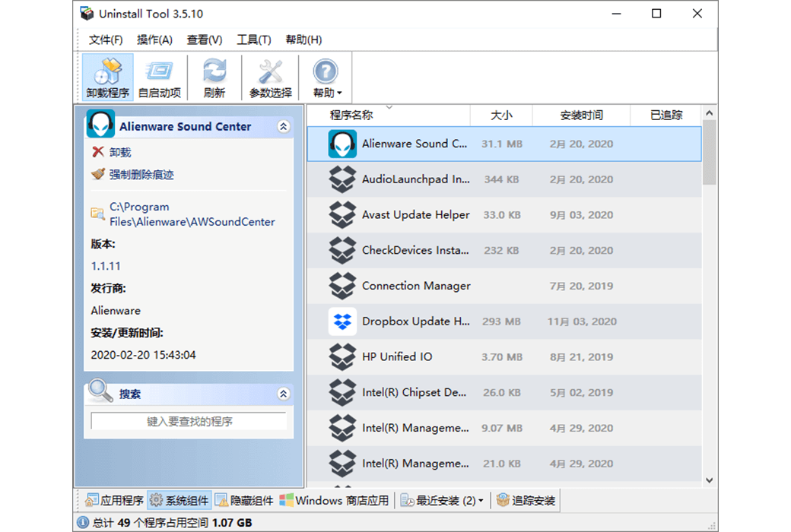
Task: Open the 操作(A) menu
Action: pos(155,40)
